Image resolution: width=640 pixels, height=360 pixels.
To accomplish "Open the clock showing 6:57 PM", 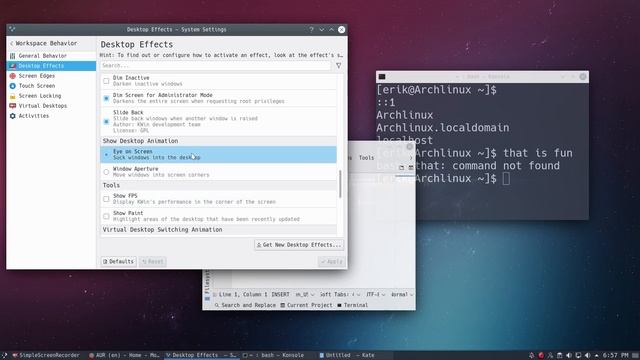I will click(x=616, y=356).
